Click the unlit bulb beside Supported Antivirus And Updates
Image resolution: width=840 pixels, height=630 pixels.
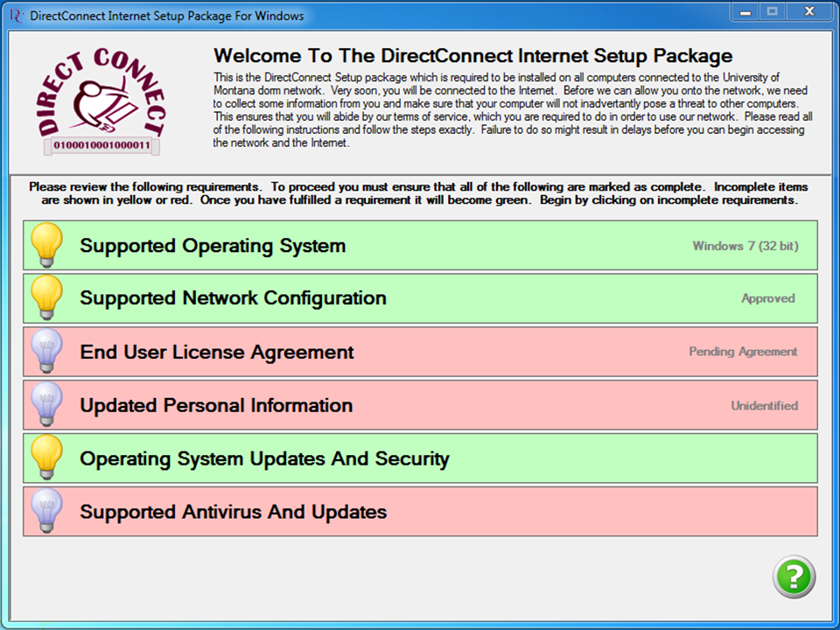tap(46, 510)
